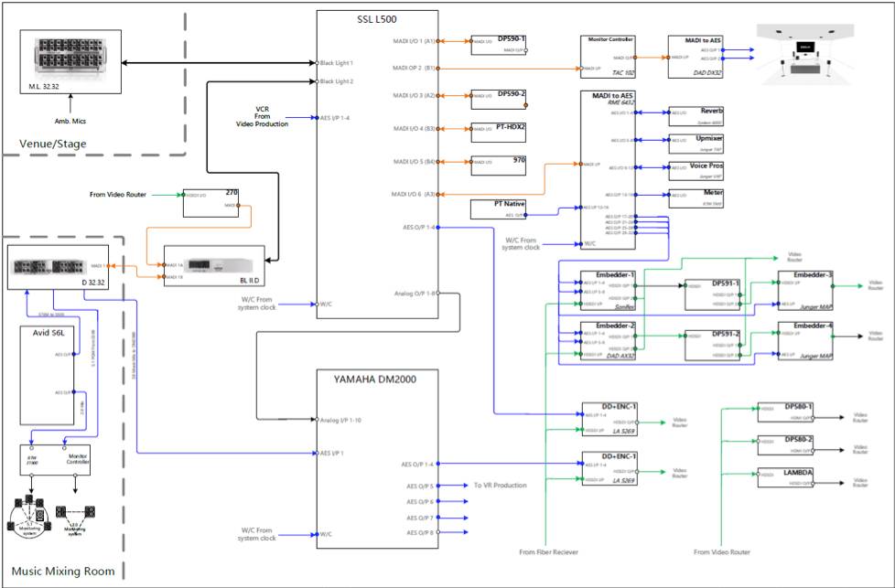Select the MADI to AES DAD DX32 block

[696, 57]
